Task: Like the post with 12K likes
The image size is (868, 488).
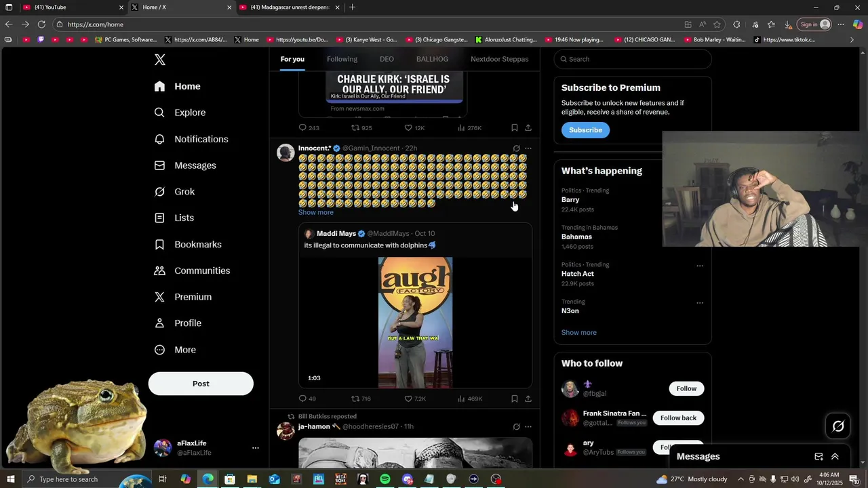Action: coord(414,128)
